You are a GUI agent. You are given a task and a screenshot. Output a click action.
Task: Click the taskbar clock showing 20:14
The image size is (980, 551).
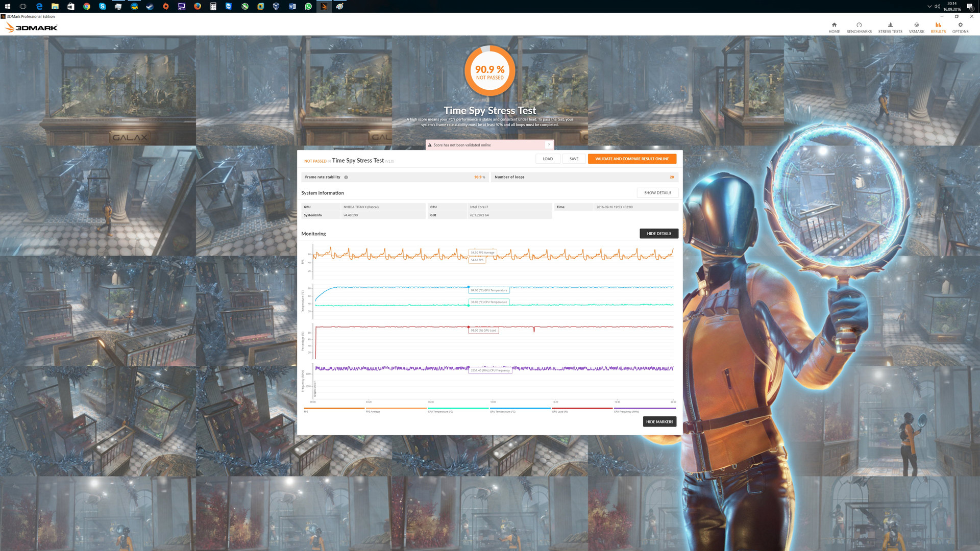(x=952, y=6)
